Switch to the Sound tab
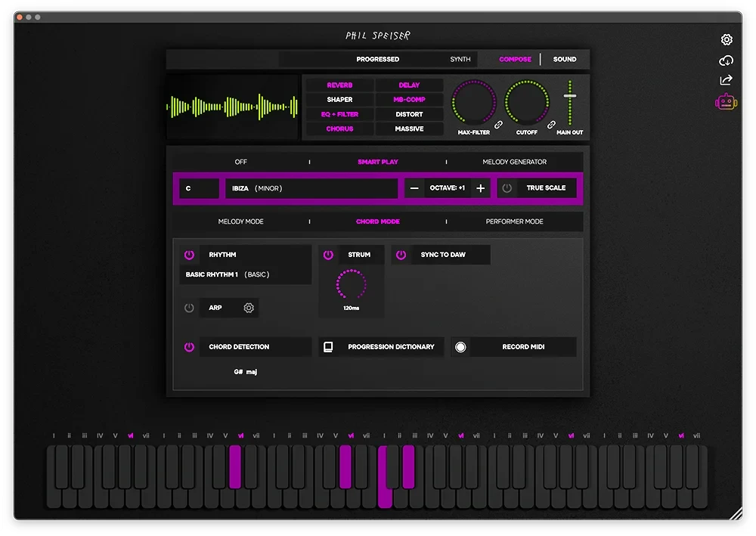 [x=565, y=59]
